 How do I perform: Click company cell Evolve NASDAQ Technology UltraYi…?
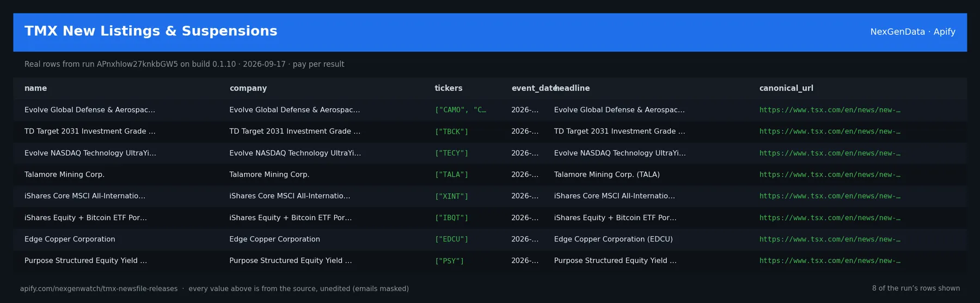[295, 153]
